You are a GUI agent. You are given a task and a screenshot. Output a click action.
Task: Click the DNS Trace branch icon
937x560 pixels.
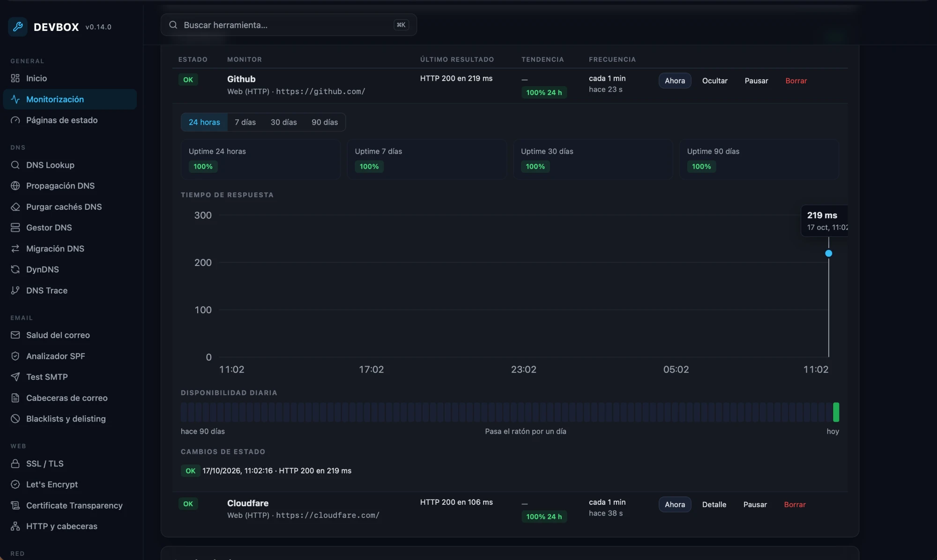pos(15,290)
